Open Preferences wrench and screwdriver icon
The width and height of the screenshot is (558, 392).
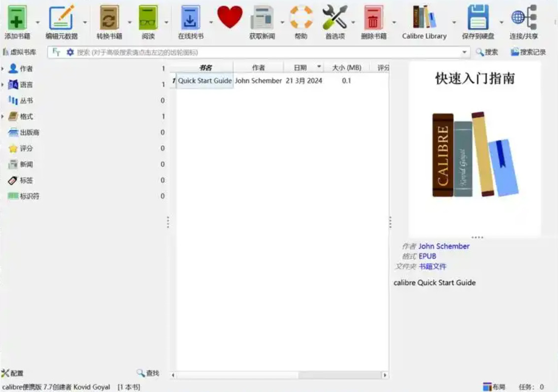point(334,17)
